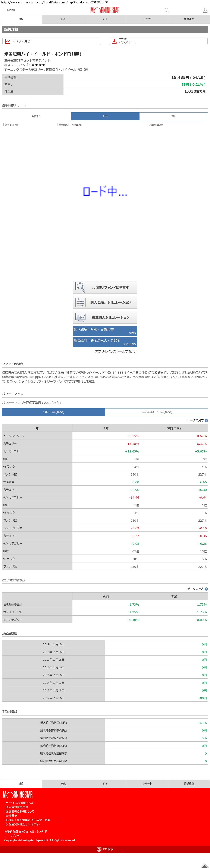Viewport: 210px width, 868px height.
Task: Click データの見方 help icon in performance section
Action: click(x=206, y=420)
